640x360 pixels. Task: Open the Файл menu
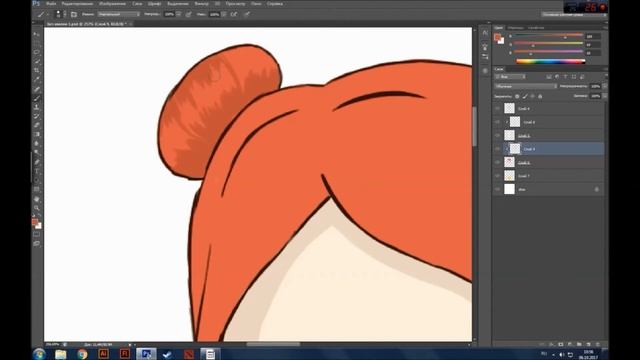tap(51, 4)
